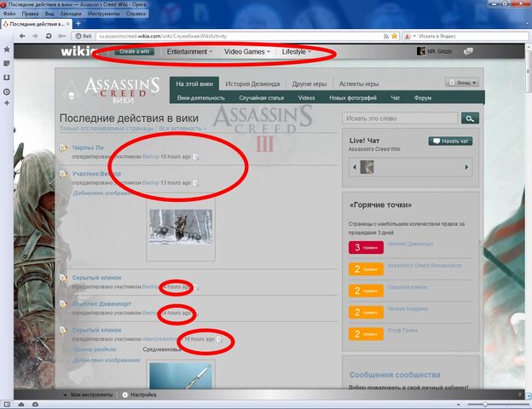Bookmark the page with the yellow star
Image resolution: width=532 pixels, height=409 pixels.
coord(394,36)
